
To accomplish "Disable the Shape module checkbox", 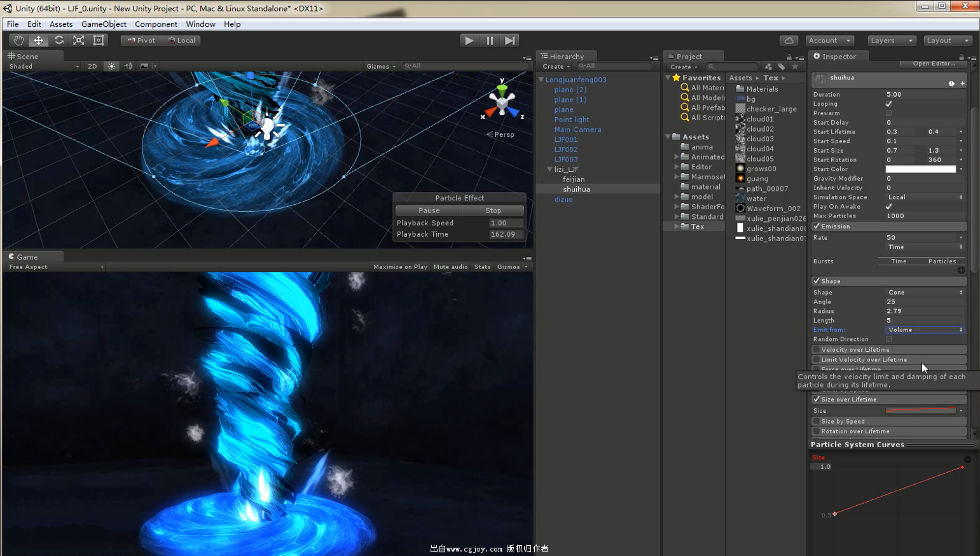I will [817, 281].
